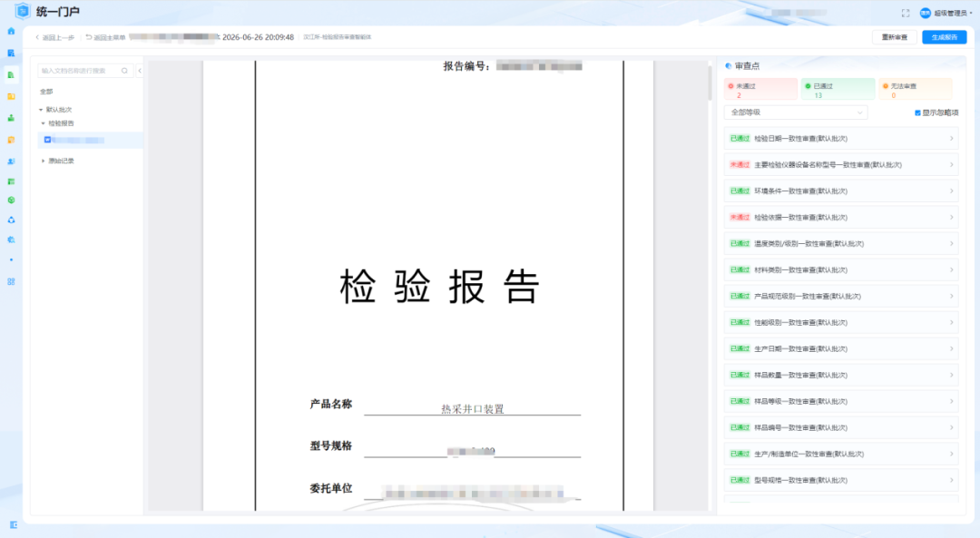Click 返回上一步 link
The width and height of the screenshot is (980, 538).
point(55,37)
